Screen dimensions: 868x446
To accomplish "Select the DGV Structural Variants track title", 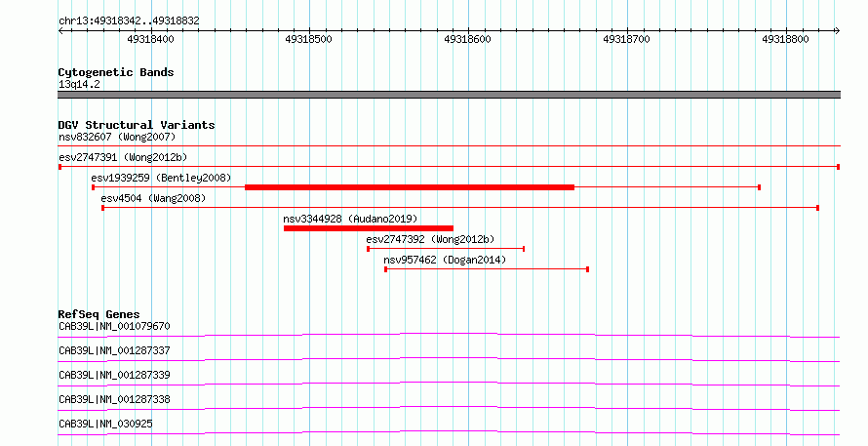I will [137, 125].
